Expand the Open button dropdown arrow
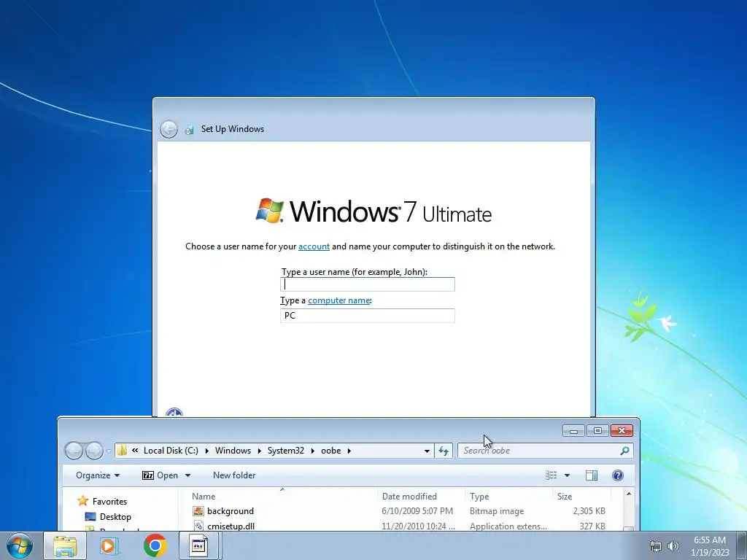 (187, 475)
